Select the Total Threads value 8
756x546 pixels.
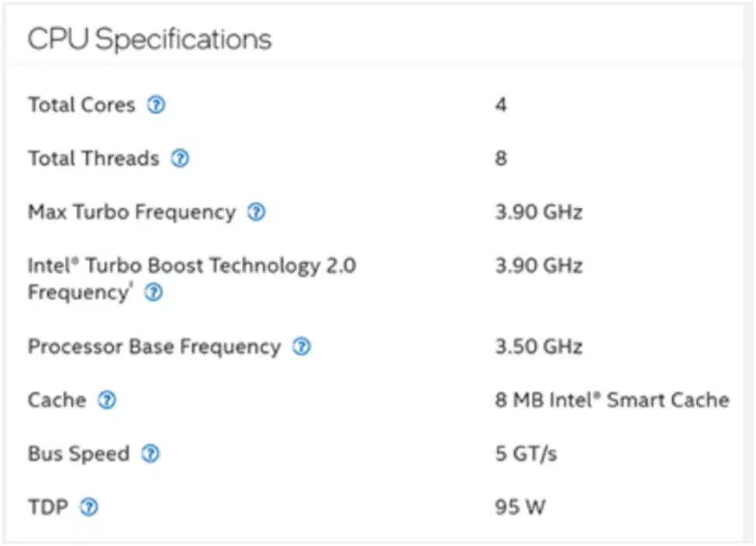[501, 158]
